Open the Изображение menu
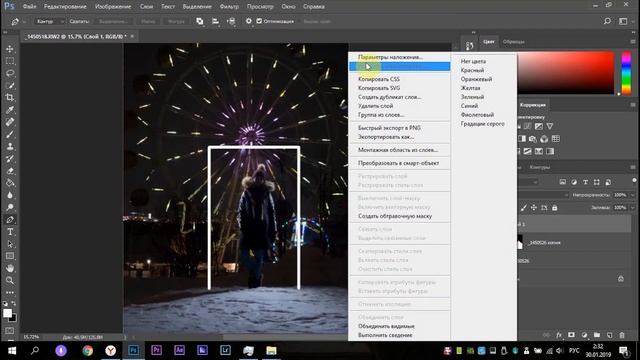 click(x=113, y=7)
